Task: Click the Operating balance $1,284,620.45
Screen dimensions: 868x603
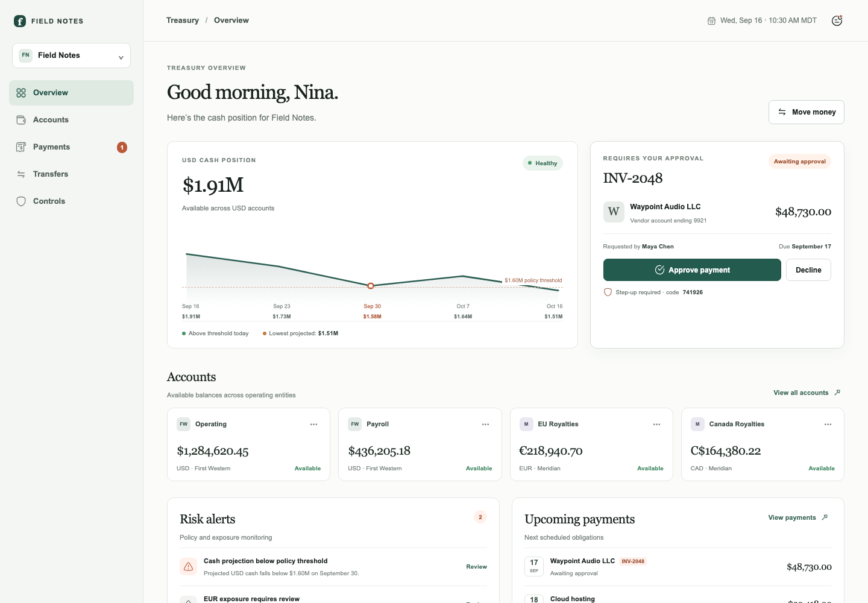Action: (x=213, y=451)
